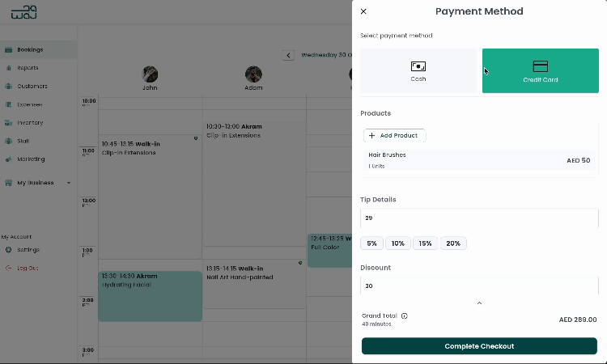Click the Reports chart icon
Image resolution: width=607 pixels, height=364 pixels.
pos(9,68)
